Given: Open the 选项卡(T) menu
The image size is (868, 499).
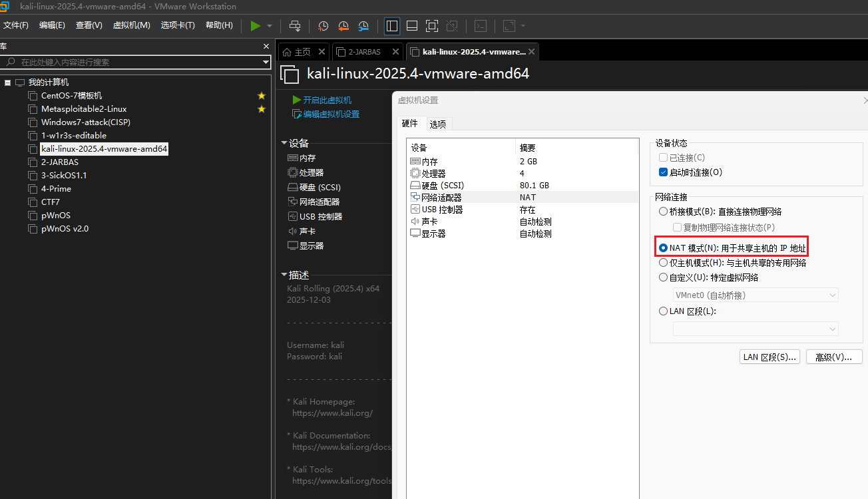Looking at the screenshot, I should [x=178, y=25].
